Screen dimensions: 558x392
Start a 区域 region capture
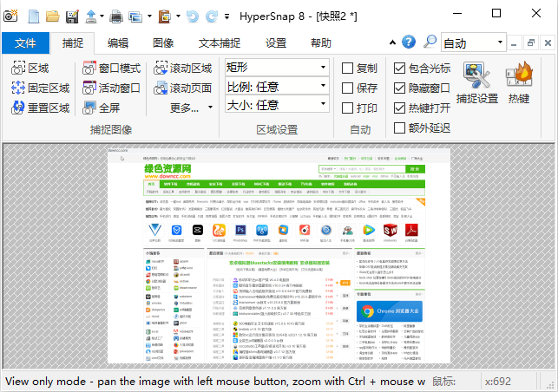30,68
